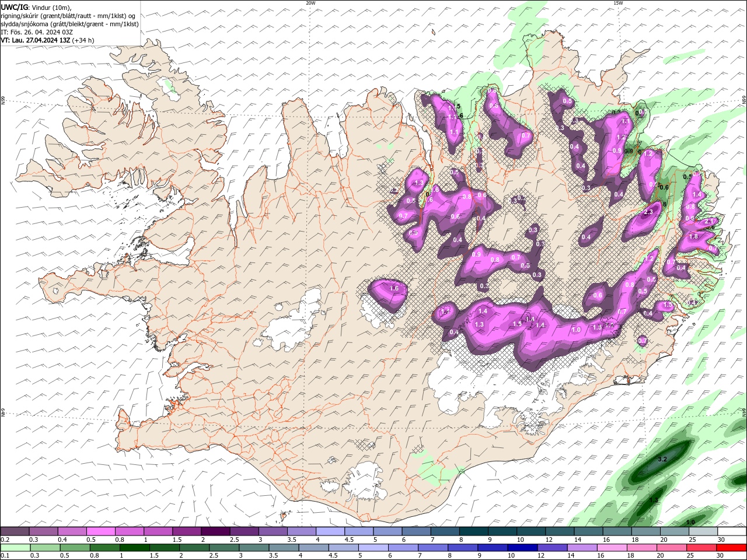Select the light pink 16 swatch, lower scale
Viewport: 747px width, 560px height.
click(612, 547)
